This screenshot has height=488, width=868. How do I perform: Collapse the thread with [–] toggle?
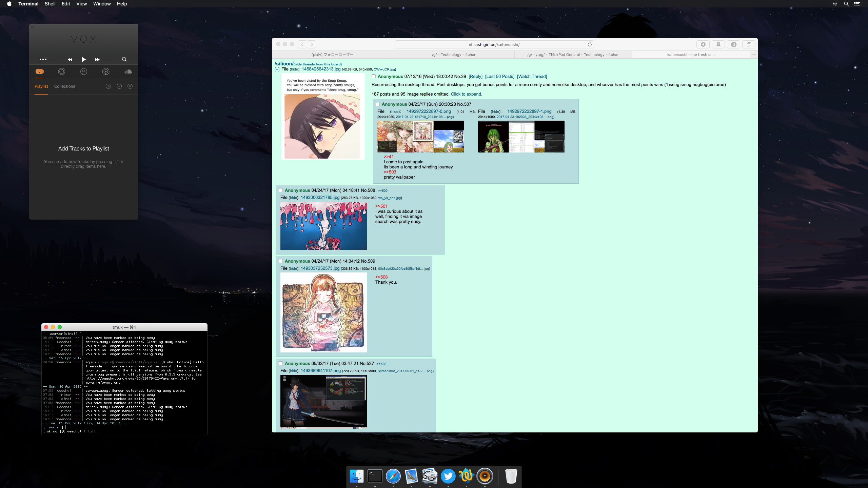[277, 69]
